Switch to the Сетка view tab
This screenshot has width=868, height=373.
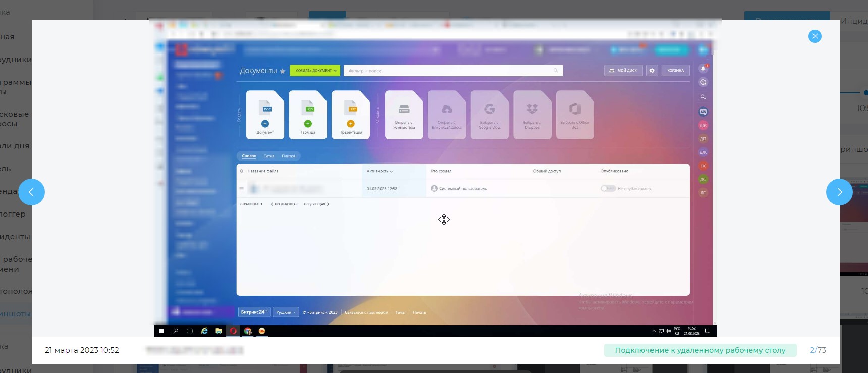coord(269,156)
